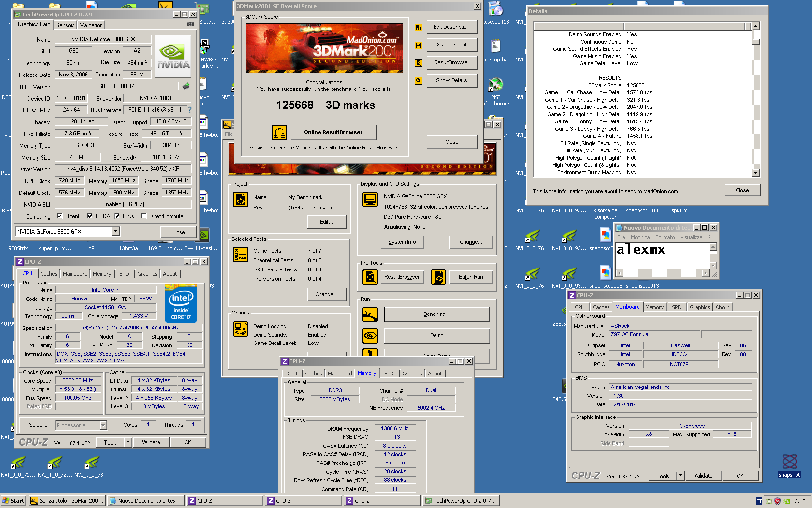Image resolution: width=812 pixels, height=508 pixels.
Task: Click the Online ResultBrowser button
Action: (x=333, y=132)
